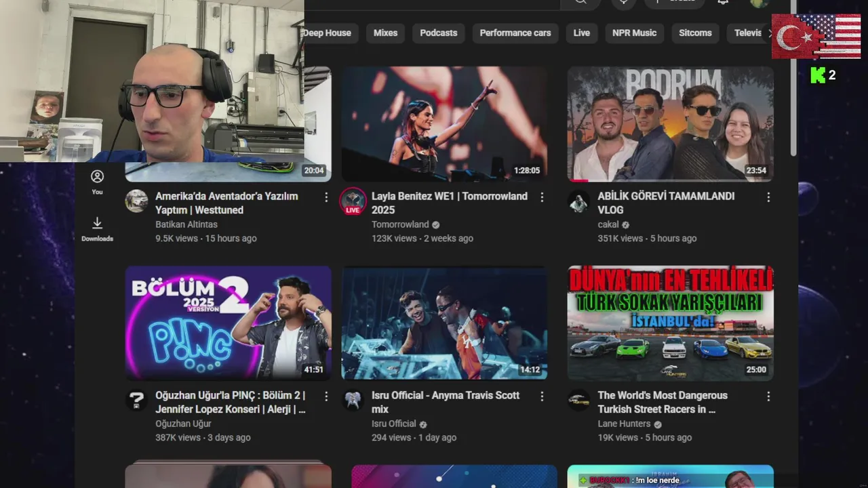Open video title ABİLİK GÖREVİ TAMAMLANDI VLOG
The image size is (868, 488).
[666, 203]
